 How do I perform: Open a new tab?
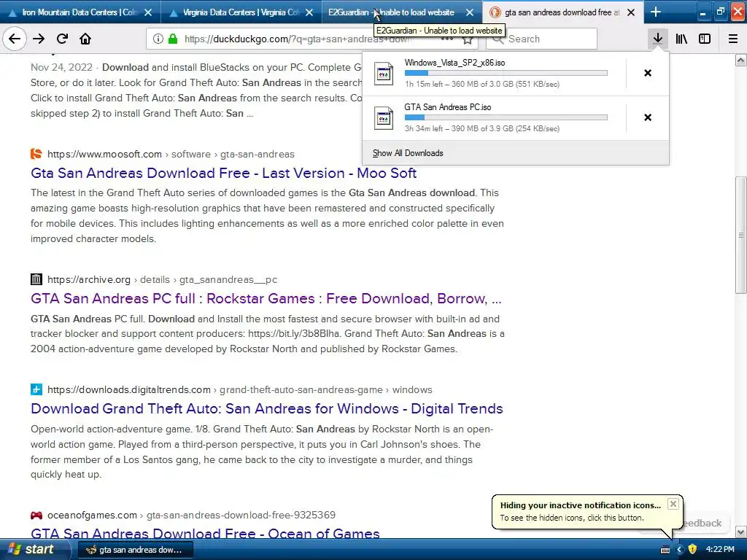click(656, 12)
